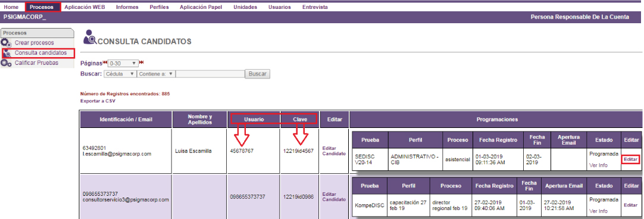Click Exportar a CSV link
This screenshot has height=219, width=644.
[x=98, y=101]
